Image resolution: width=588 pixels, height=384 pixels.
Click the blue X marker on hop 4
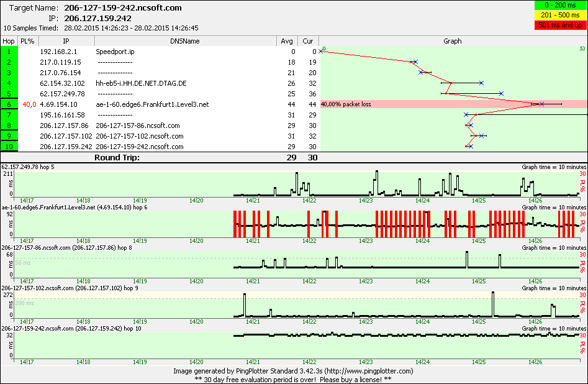pos(481,83)
